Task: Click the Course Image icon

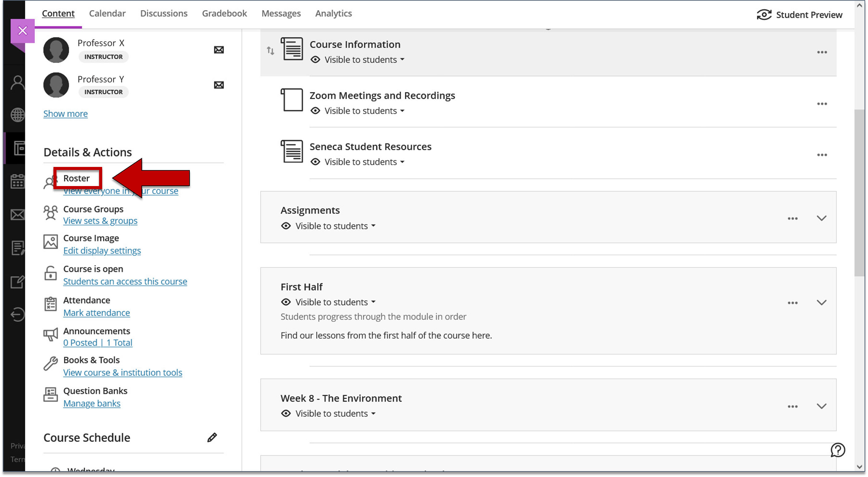Action: 50,242
